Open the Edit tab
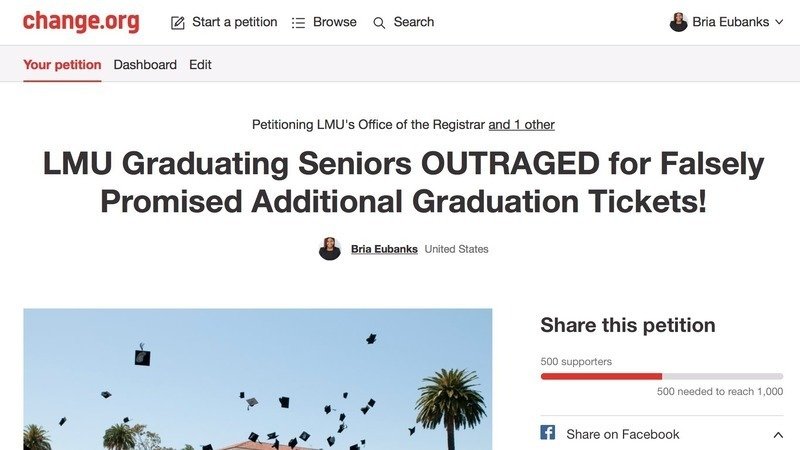Screen dimensions: 800x450 coord(200,65)
